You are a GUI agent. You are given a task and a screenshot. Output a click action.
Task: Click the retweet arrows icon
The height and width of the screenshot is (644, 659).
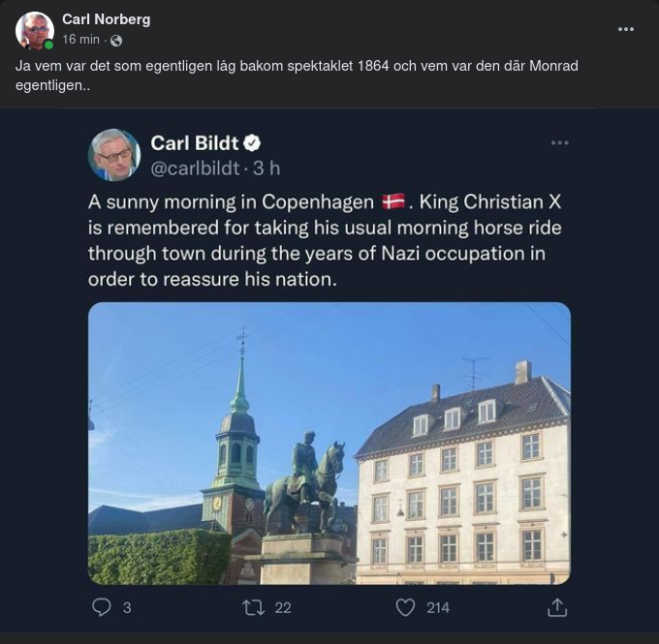pos(253,607)
